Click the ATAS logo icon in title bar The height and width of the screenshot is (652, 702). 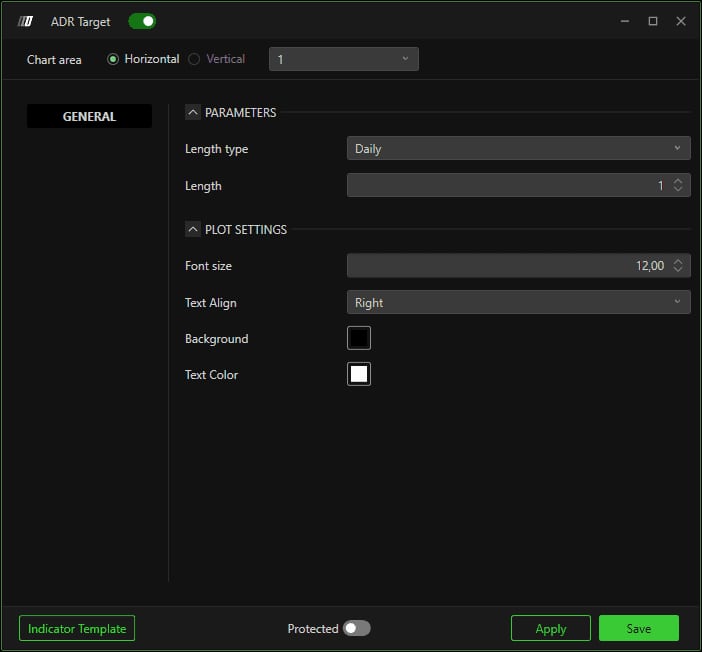(x=25, y=21)
